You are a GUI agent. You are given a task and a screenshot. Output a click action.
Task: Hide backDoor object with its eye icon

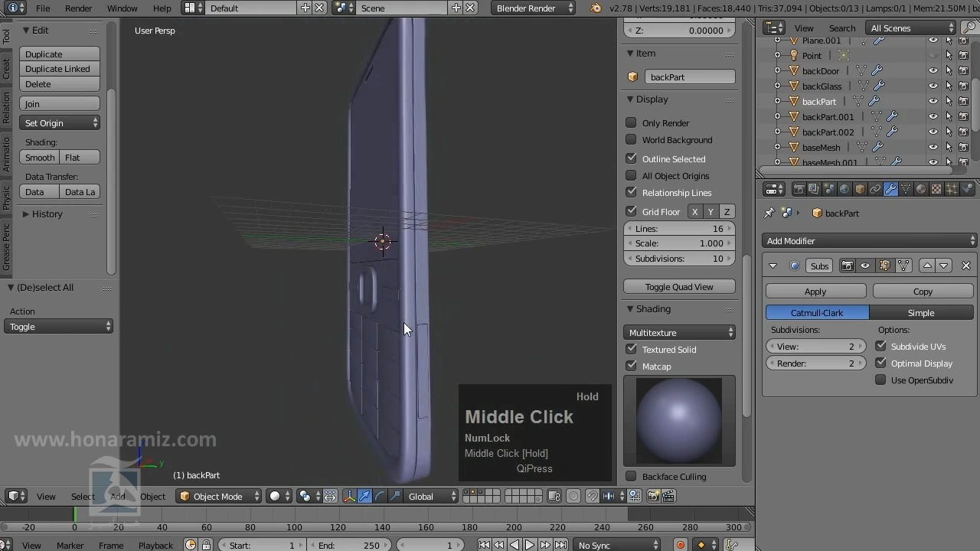pyautogui.click(x=933, y=70)
